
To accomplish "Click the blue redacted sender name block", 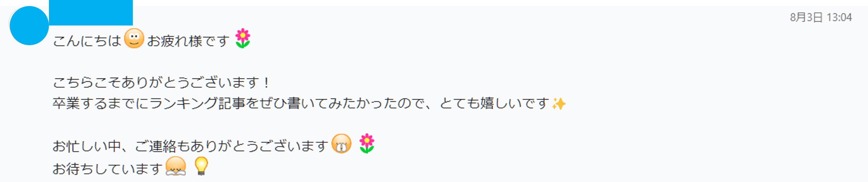I will (91, 12).
